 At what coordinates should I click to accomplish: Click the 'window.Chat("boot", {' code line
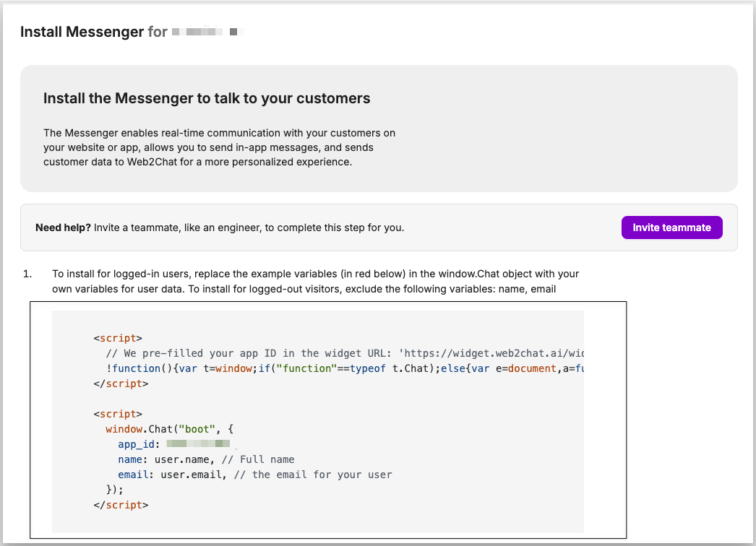170,429
